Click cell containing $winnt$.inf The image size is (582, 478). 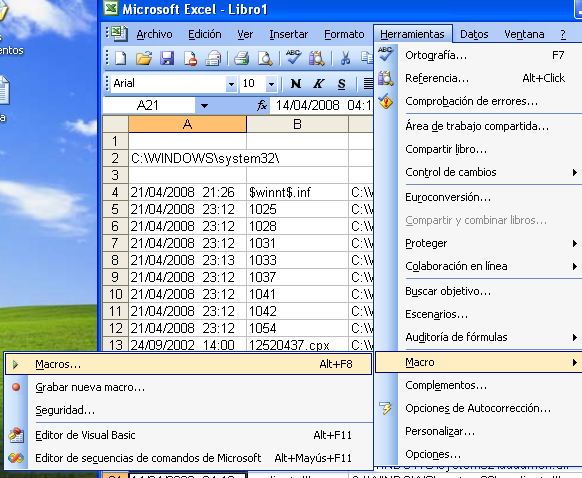point(297,192)
